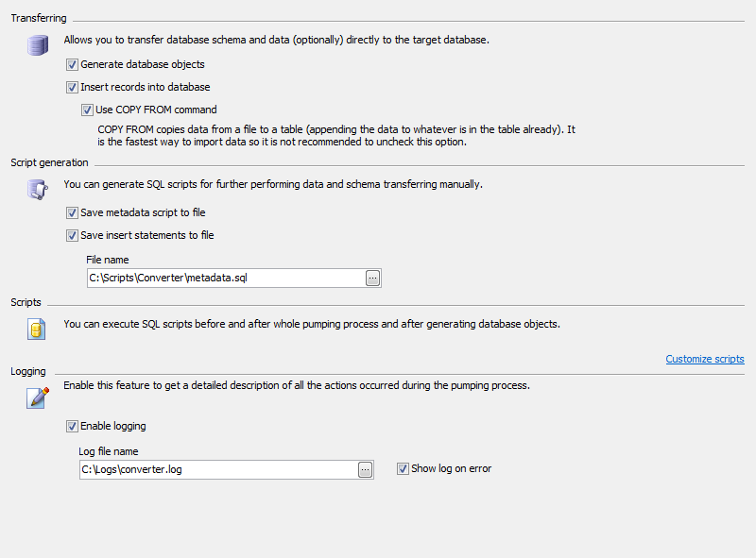
Task: Click the Script generation section icon
Action: click(37, 189)
